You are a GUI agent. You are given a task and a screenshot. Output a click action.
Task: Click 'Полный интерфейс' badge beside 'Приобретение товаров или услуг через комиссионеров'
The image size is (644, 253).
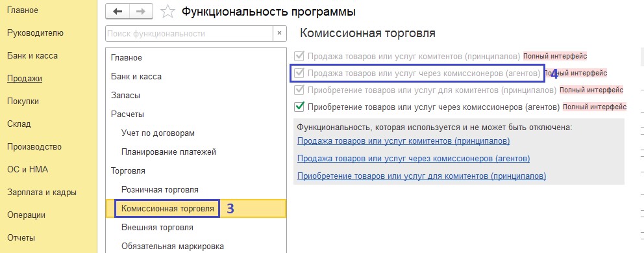click(594, 107)
